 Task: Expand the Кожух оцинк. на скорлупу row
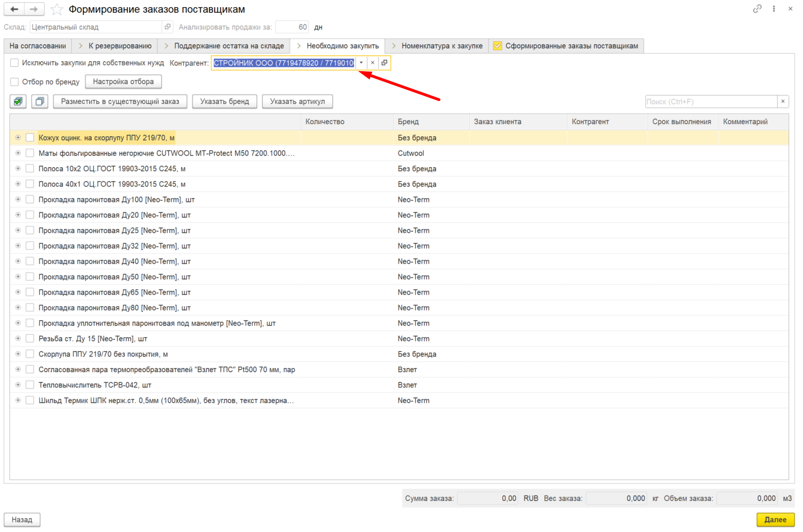pos(18,137)
